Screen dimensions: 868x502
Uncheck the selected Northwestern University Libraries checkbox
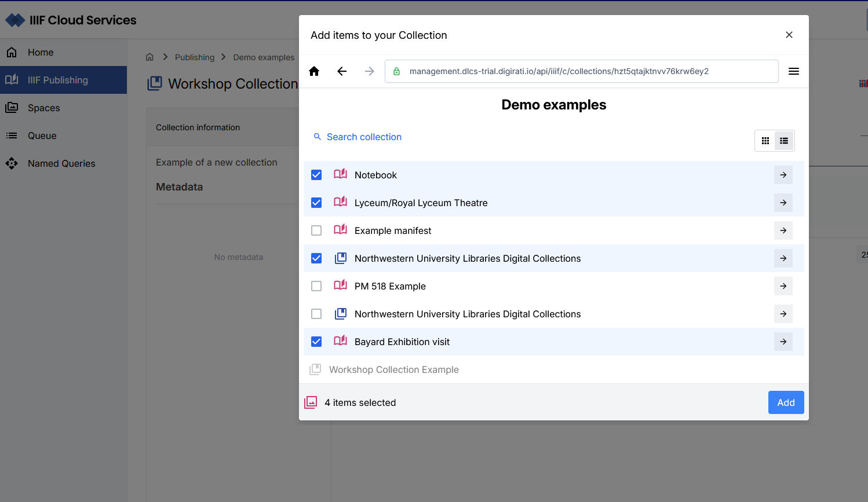point(316,258)
